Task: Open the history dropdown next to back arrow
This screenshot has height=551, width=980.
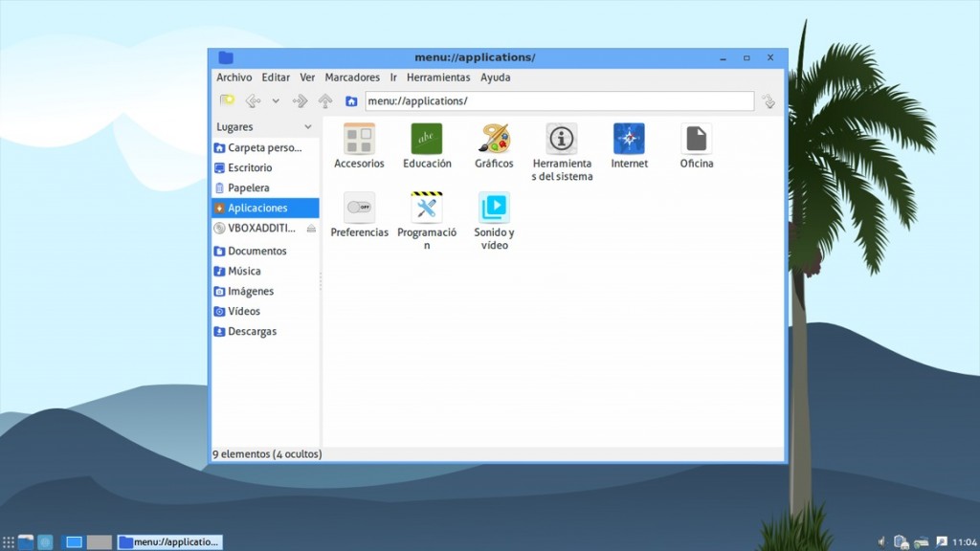Action: pos(277,100)
